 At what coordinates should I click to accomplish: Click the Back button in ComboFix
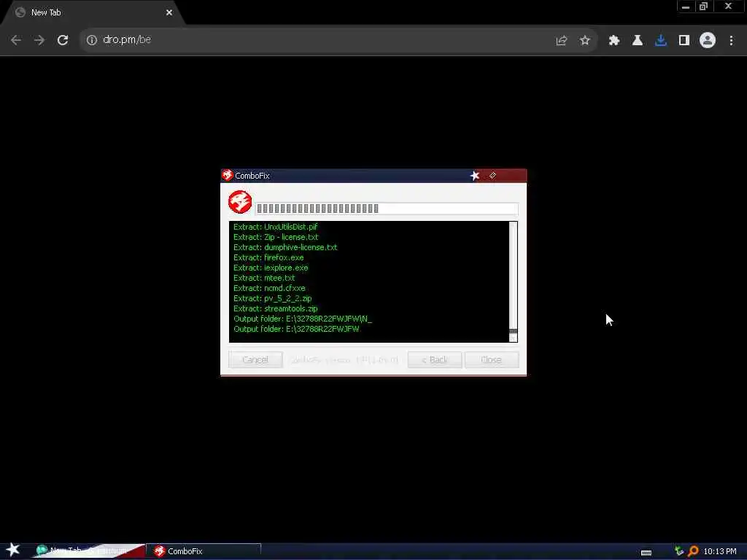435,359
